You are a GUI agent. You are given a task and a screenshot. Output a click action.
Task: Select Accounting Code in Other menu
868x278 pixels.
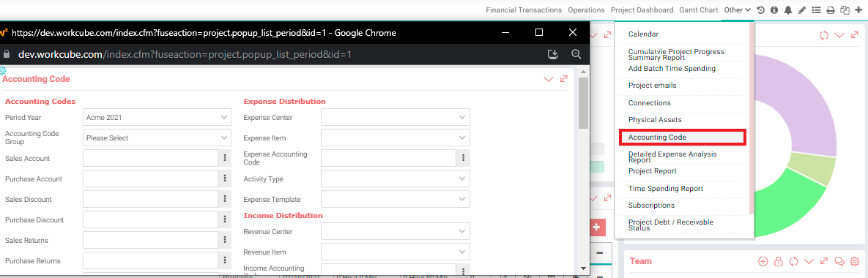tap(683, 137)
